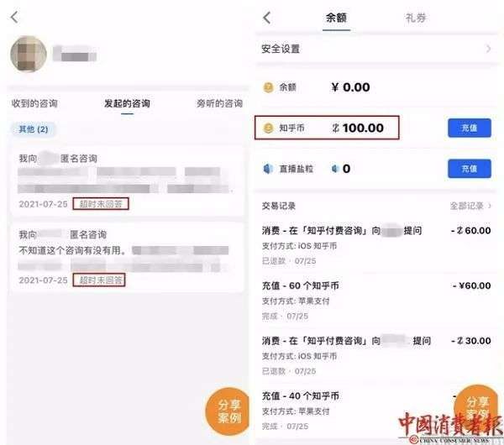Tap back arrow on balance screen
Screen dimensions: 504x445
tap(267, 18)
